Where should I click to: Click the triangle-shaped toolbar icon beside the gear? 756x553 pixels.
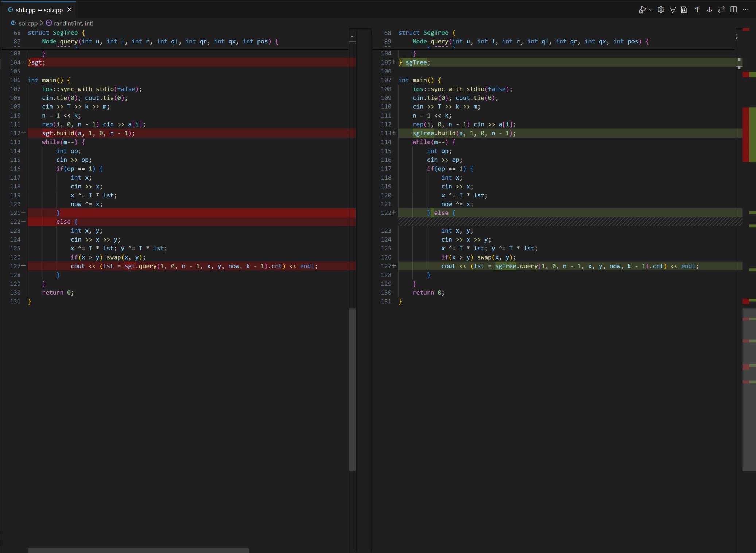[x=672, y=10]
